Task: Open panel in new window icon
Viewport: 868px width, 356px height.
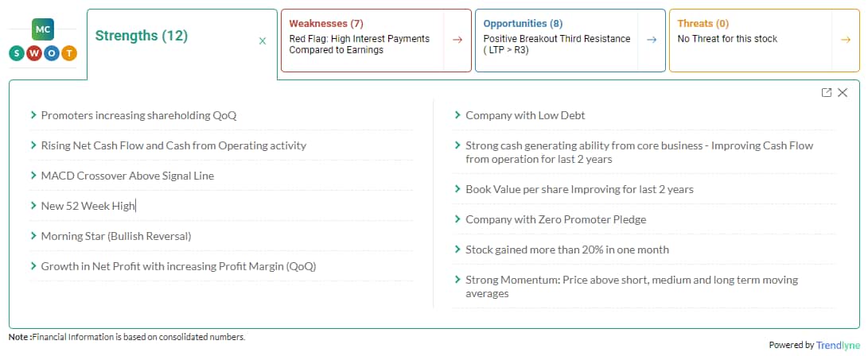Action: [827, 93]
